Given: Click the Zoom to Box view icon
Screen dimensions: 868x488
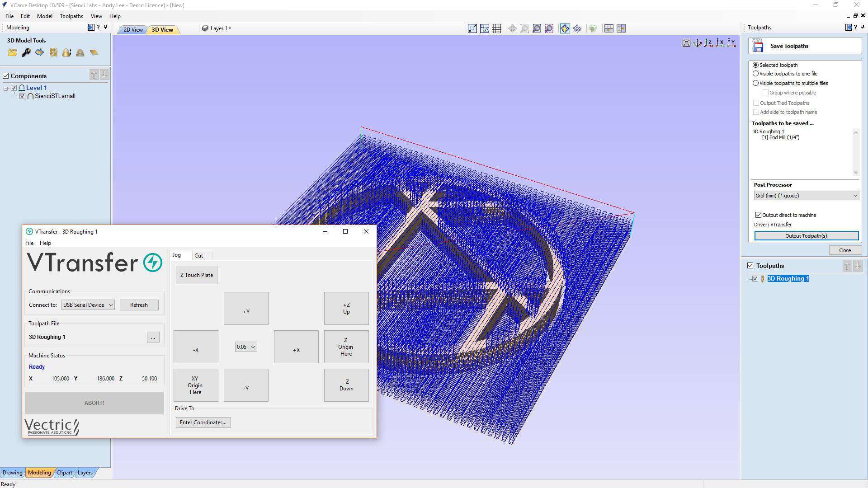Looking at the screenshot, I should [x=472, y=28].
